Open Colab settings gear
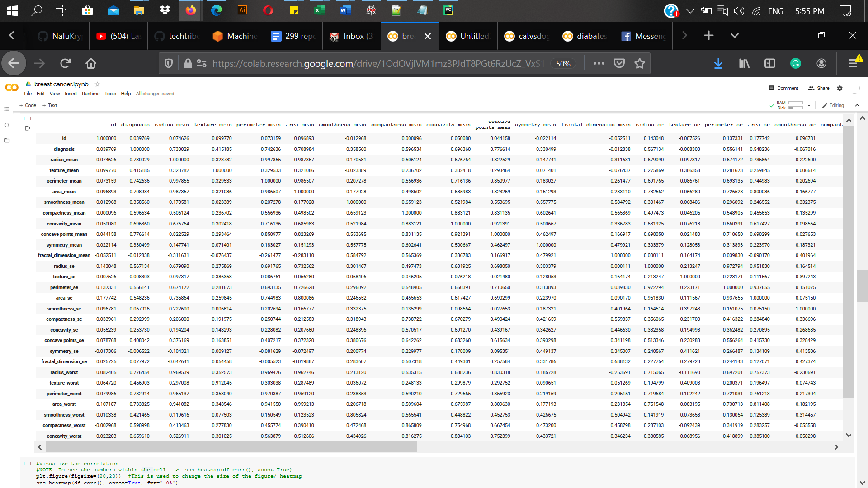This screenshot has height=488, width=868. coord(840,89)
